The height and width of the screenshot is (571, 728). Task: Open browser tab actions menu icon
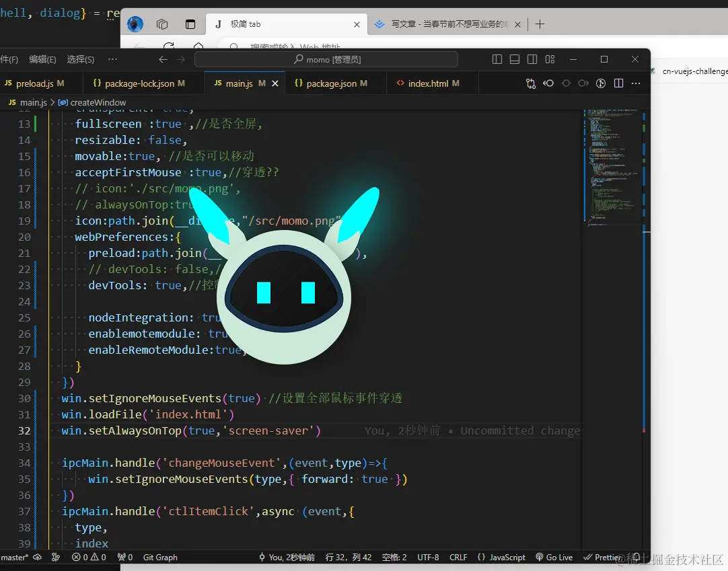point(190,24)
